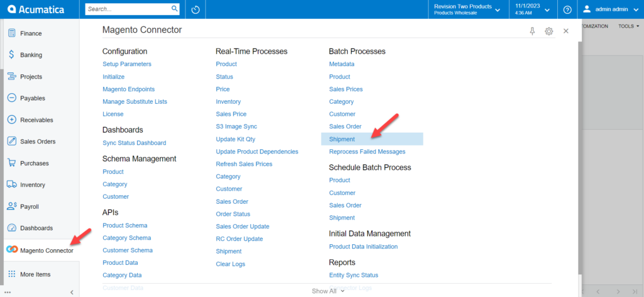Close the Magento Connector panel
Image resolution: width=644 pixels, height=297 pixels.
coord(566,31)
